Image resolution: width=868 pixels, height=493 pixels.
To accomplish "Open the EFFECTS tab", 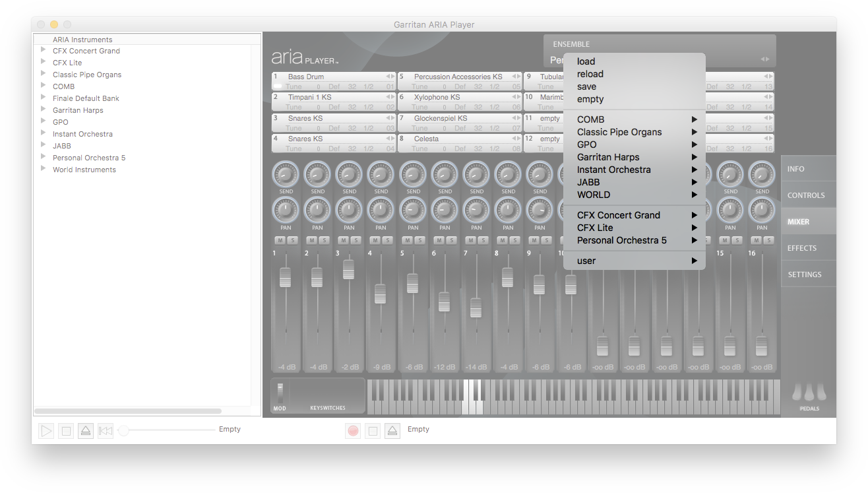I will pos(809,248).
